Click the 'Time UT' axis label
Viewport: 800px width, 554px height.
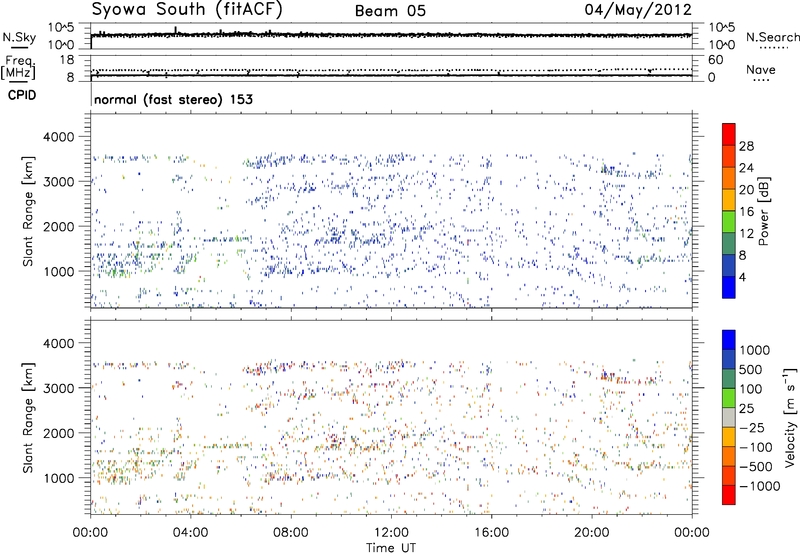391,548
